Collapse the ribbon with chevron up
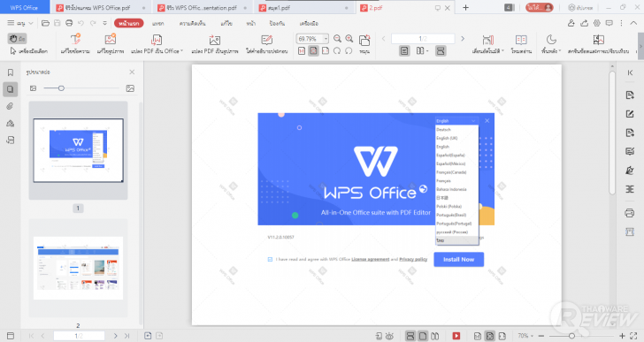This screenshot has height=342, width=644. (633, 23)
